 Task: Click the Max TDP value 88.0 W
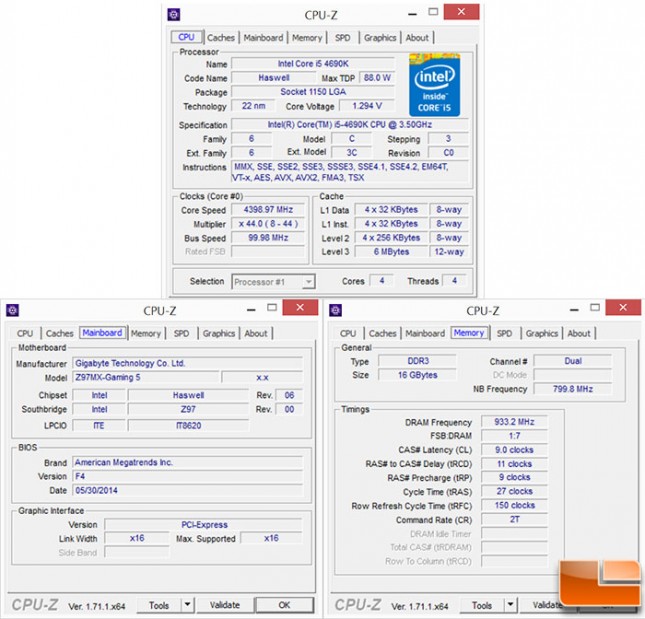point(377,78)
